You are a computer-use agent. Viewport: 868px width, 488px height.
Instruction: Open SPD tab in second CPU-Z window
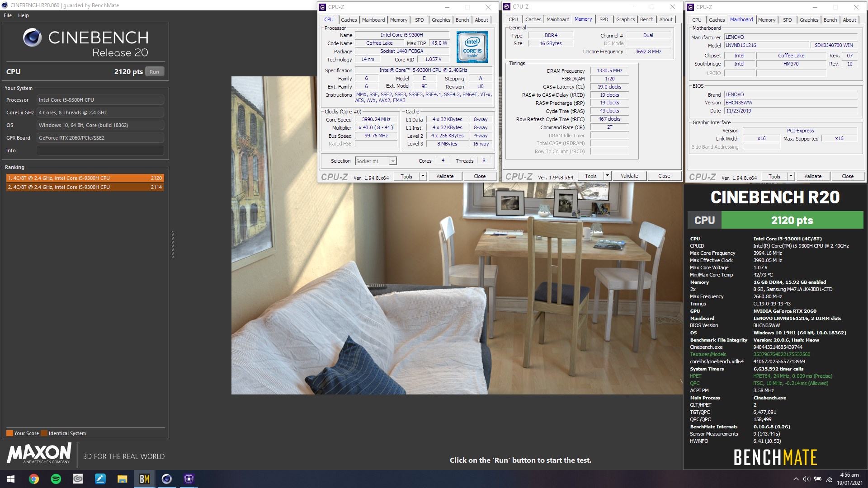(604, 19)
